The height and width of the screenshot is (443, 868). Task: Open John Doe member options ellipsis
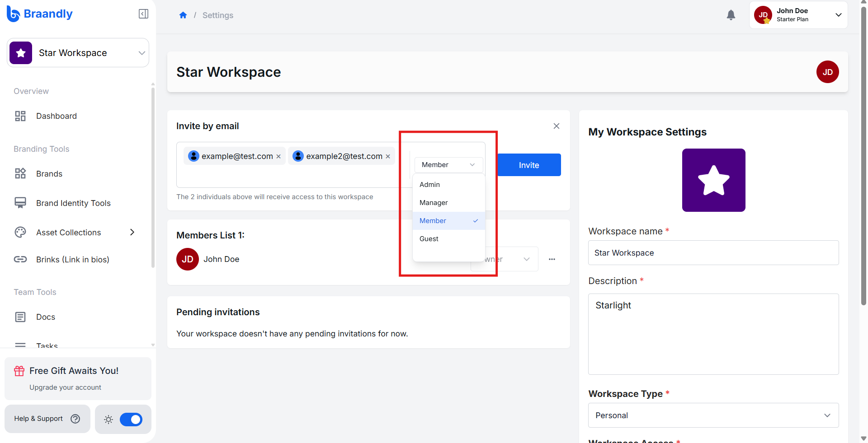click(x=552, y=259)
